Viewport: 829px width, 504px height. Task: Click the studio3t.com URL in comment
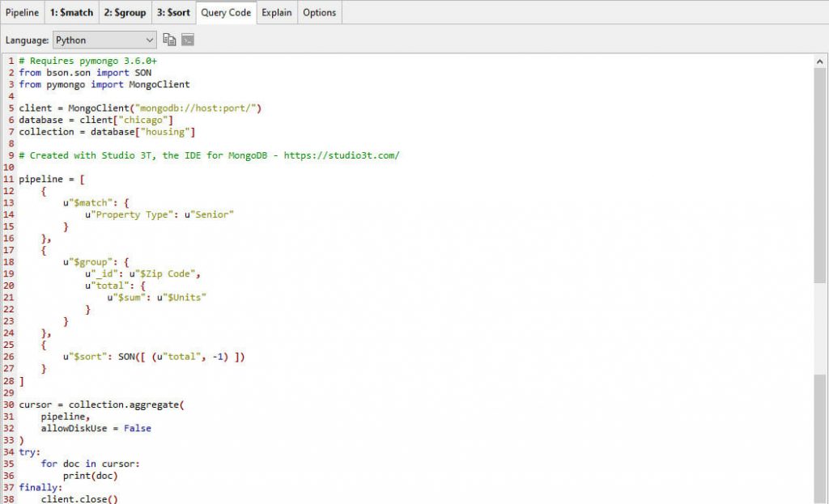coord(342,155)
